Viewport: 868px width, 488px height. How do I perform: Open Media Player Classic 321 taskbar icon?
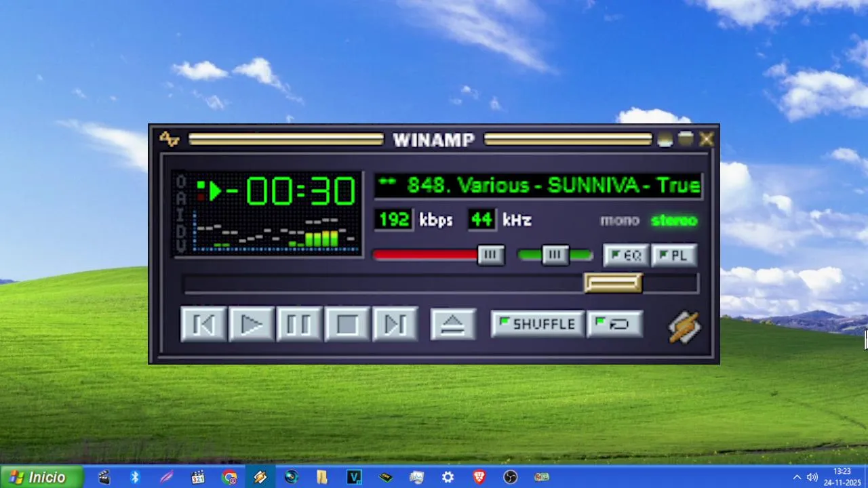tap(197, 477)
